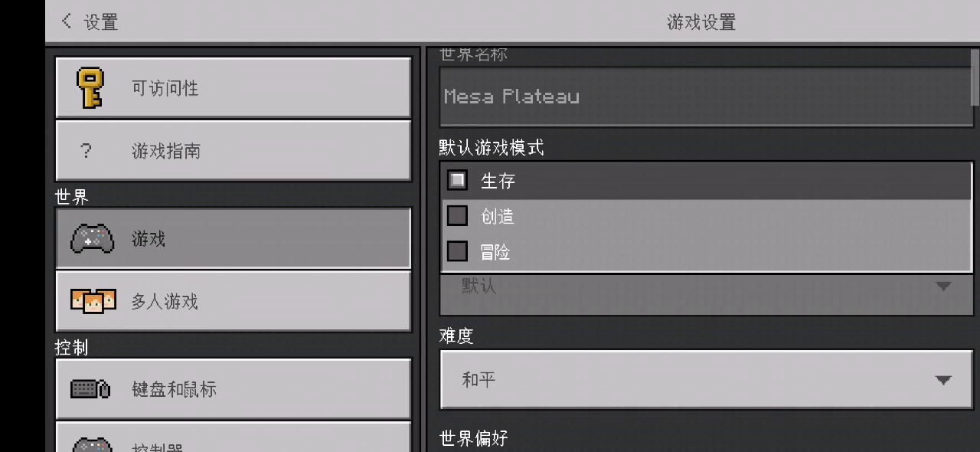Click the question mark guide icon

[87, 151]
